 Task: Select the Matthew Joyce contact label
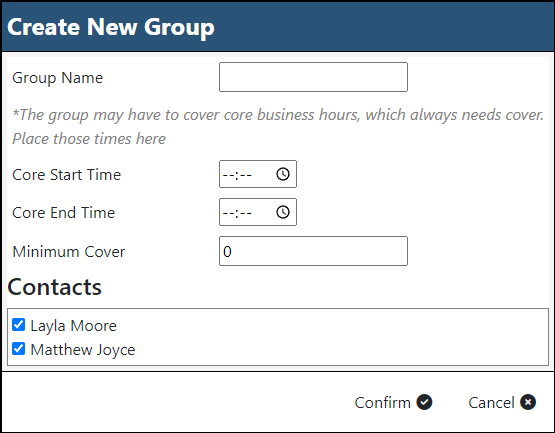[83, 350]
